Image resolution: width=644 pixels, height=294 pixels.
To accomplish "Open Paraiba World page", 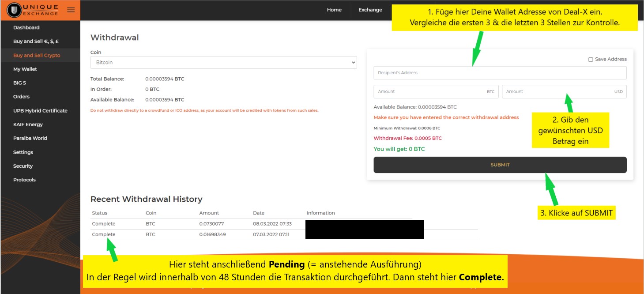I will 30,138.
